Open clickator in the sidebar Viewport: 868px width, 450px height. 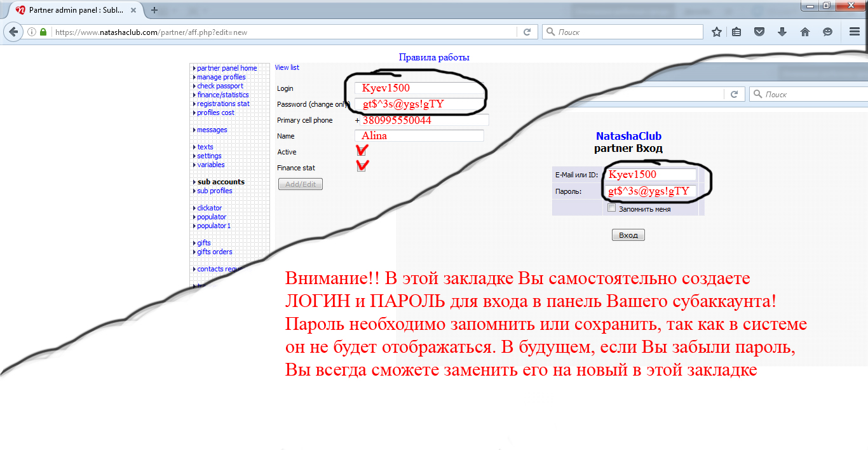pyautogui.click(x=210, y=208)
